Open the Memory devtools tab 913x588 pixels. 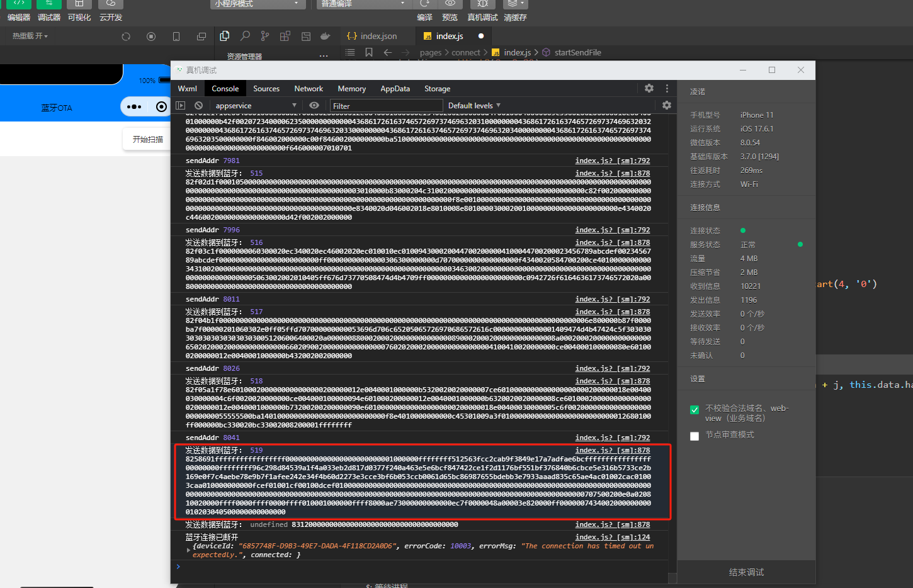coord(352,89)
